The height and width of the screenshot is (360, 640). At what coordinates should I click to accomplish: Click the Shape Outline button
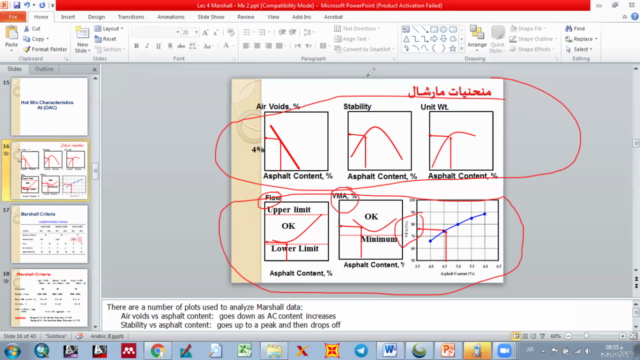pyautogui.click(x=533, y=39)
